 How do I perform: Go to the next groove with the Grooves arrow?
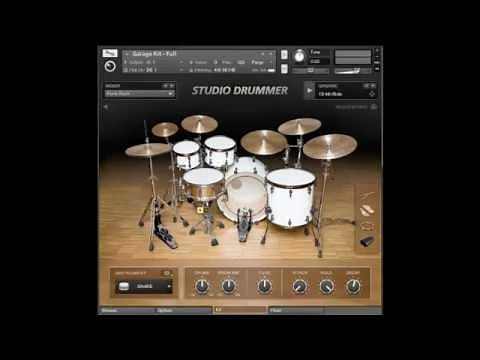tap(373, 86)
